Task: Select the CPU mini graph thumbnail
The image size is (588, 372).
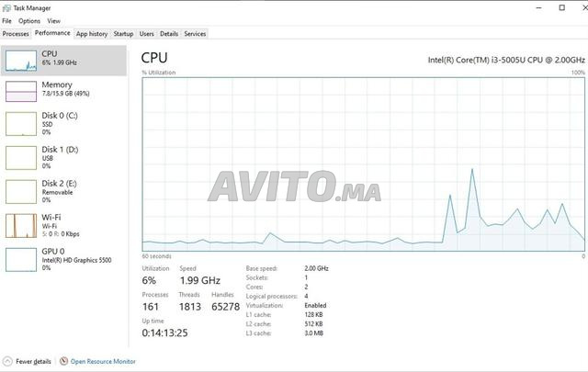Action: 20,60
